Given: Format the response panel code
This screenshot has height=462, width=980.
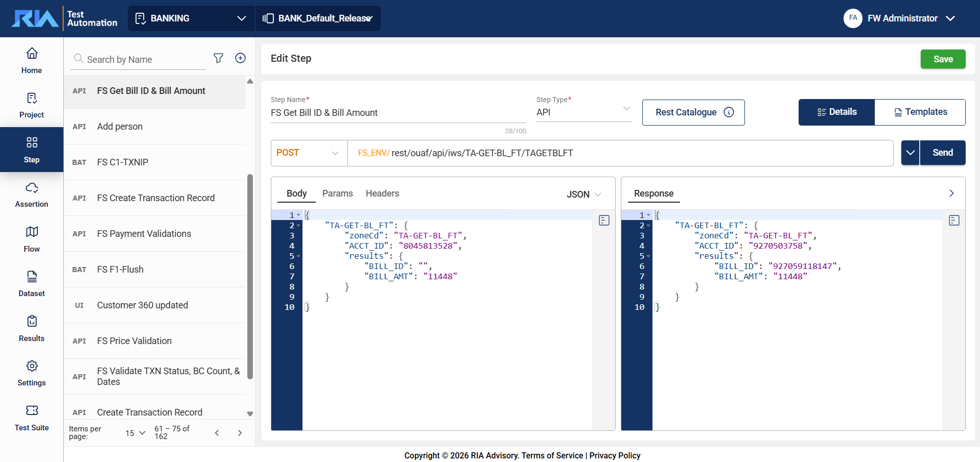Looking at the screenshot, I should (954, 221).
